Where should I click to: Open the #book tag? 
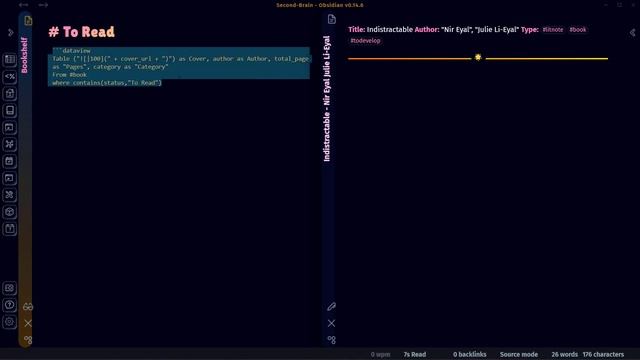point(578,30)
